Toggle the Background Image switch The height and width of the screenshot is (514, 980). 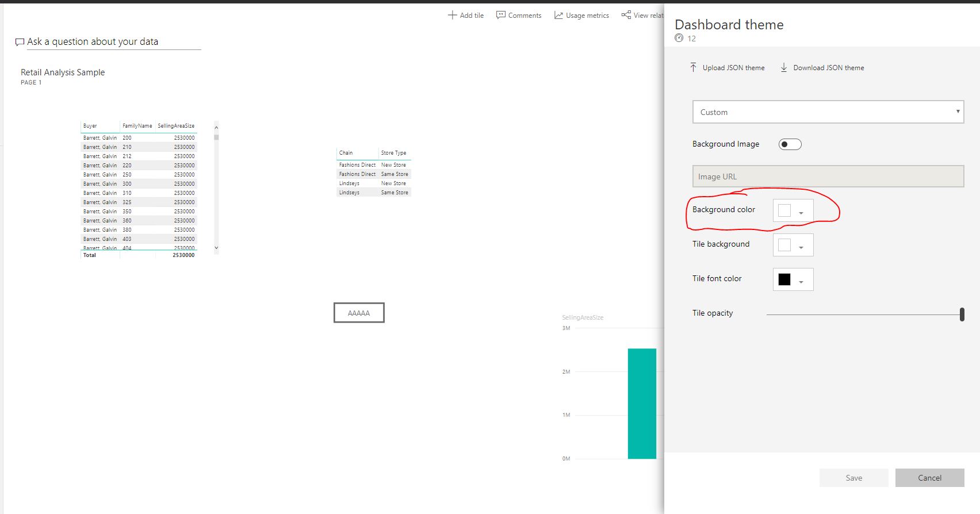[790, 144]
